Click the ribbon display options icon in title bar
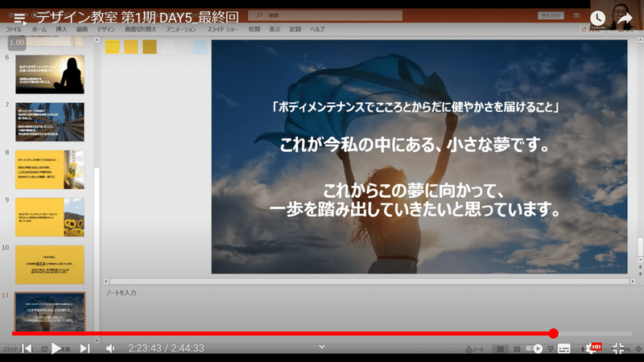The image size is (644, 362). click(576, 15)
